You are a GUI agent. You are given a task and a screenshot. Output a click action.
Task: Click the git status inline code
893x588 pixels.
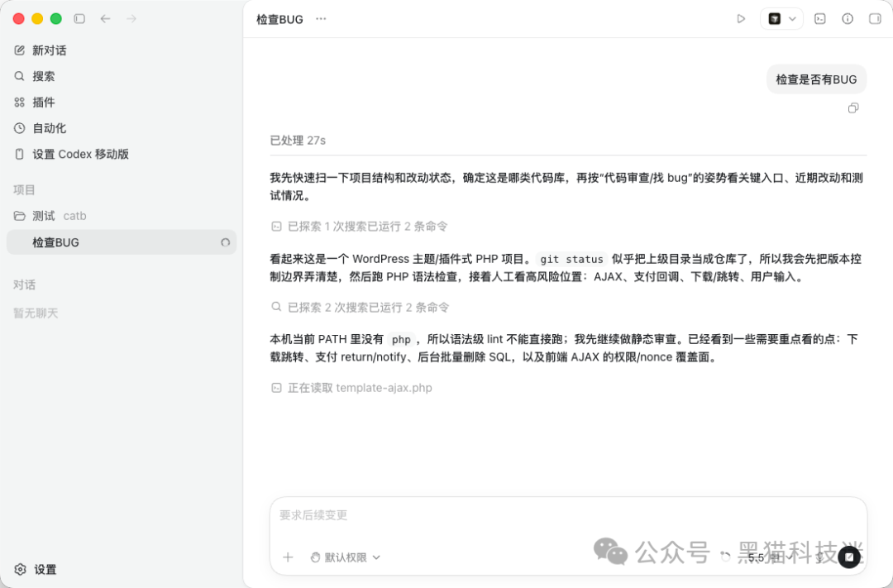572,259
